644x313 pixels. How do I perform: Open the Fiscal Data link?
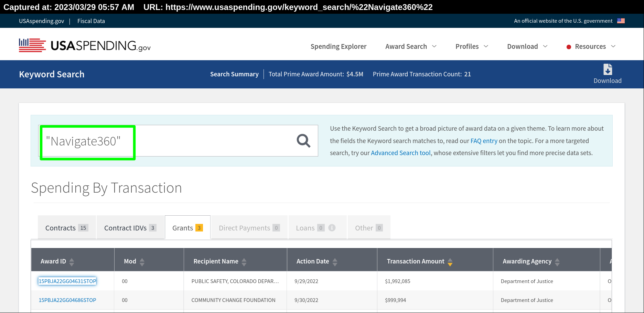click(x=91, y=21)
